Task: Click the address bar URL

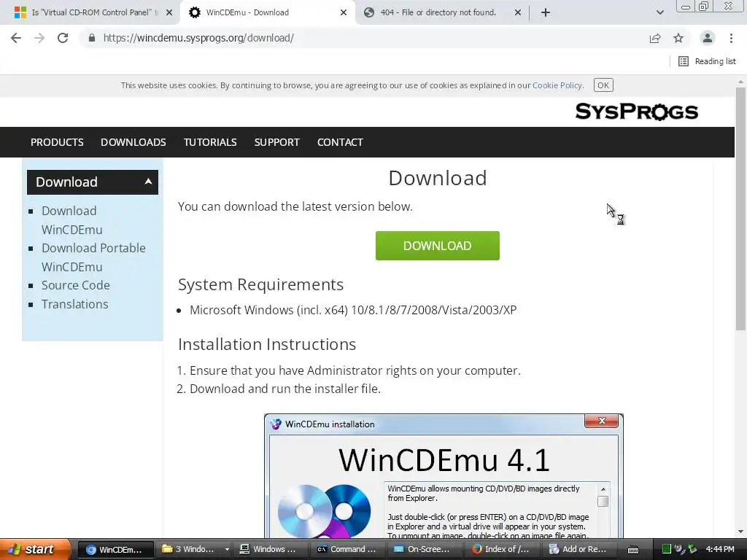Action: [x=198, y=38]
